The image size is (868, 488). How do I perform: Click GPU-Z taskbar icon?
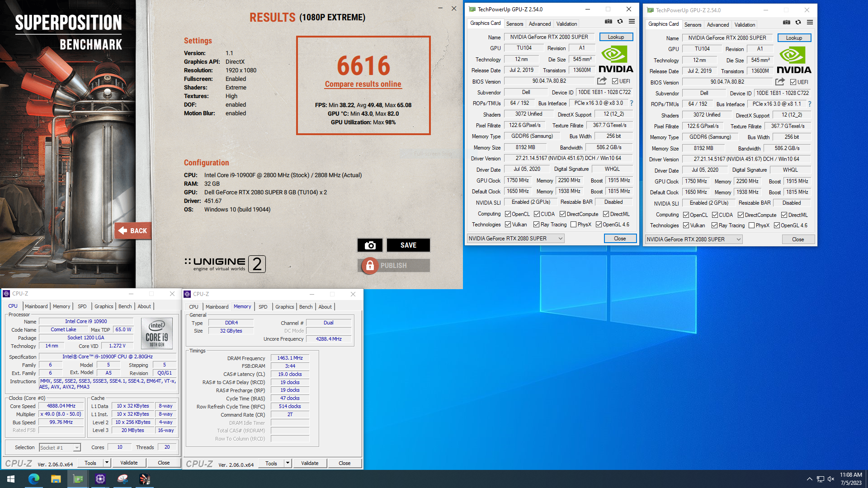click(x=78, y=479)
